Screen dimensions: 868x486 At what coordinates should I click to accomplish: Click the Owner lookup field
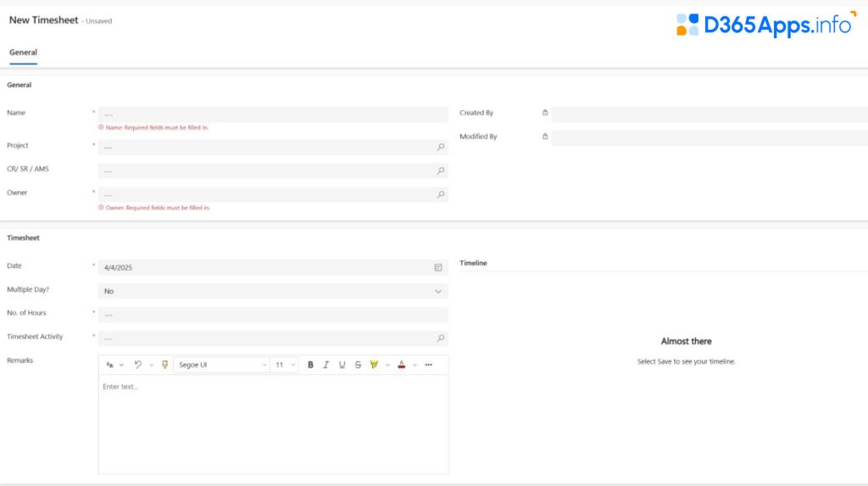click(273, 194)
